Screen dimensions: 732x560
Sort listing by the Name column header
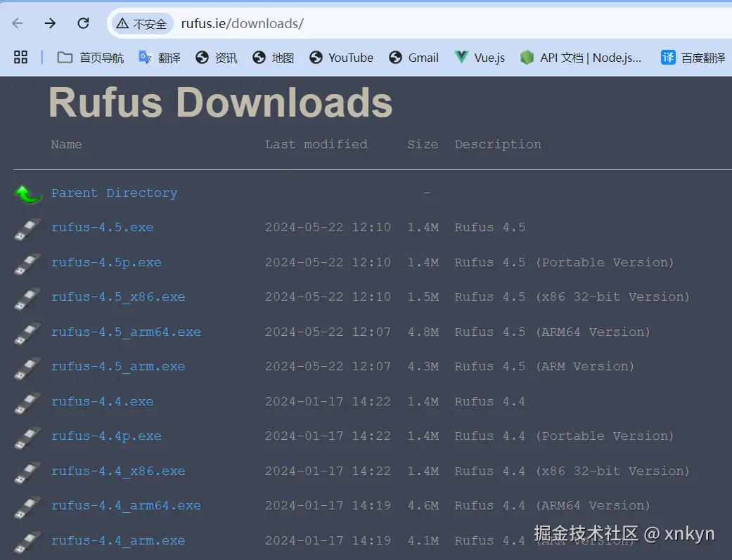point(66,145)
